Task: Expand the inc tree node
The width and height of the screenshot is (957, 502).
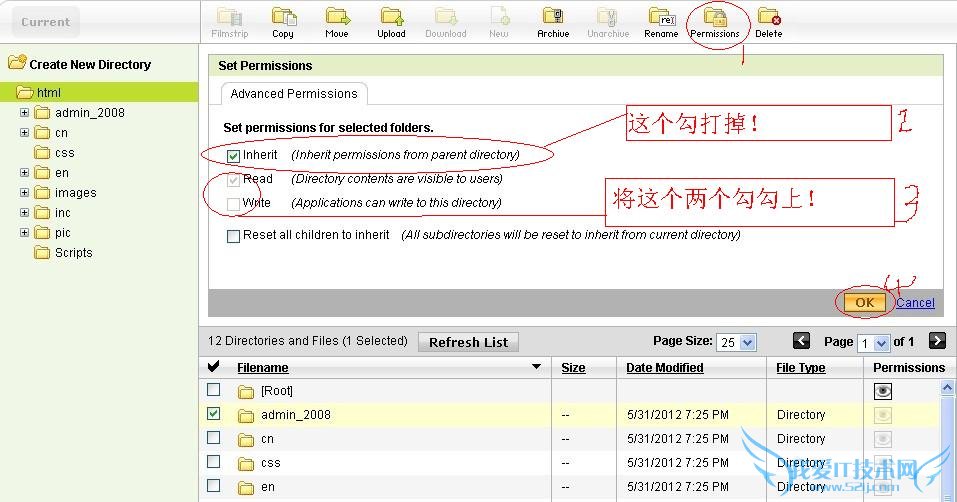Action: pyautogui.click(x=24, y=212)
